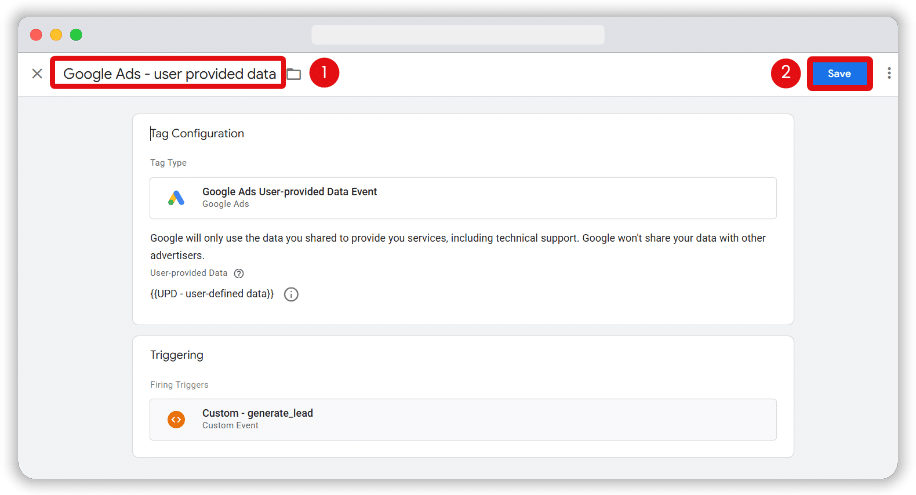Click the Triggering section heading

pos(177,355)
